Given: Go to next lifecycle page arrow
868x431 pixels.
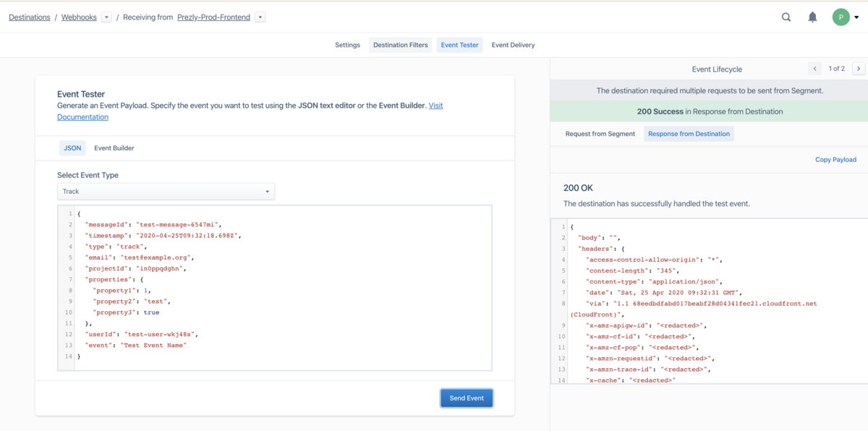Looking at the screenshot, I should pyautogui.click(x=858, y=69).
